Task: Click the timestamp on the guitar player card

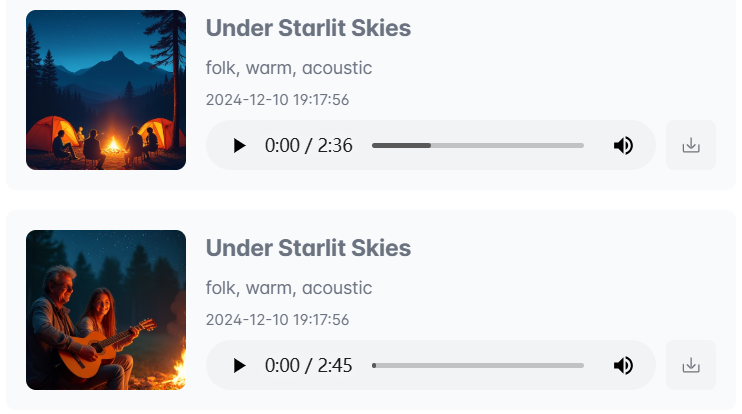Action: [x=277, y=320]
